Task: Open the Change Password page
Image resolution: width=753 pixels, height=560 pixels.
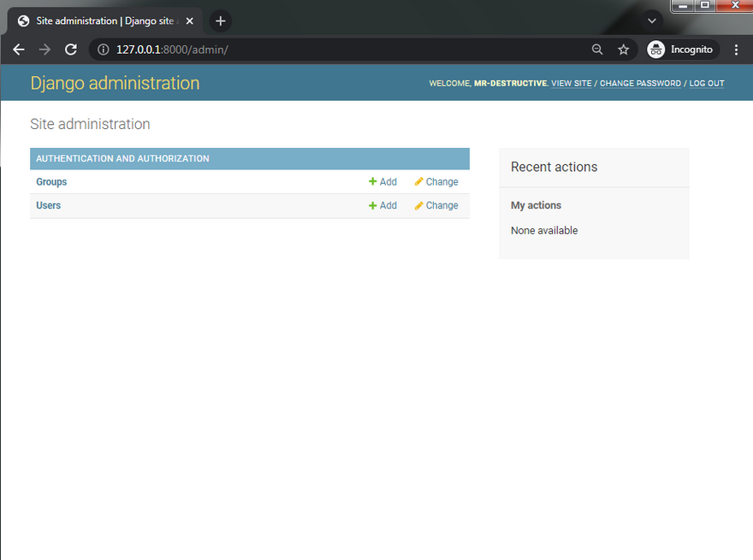Action: 640,84
